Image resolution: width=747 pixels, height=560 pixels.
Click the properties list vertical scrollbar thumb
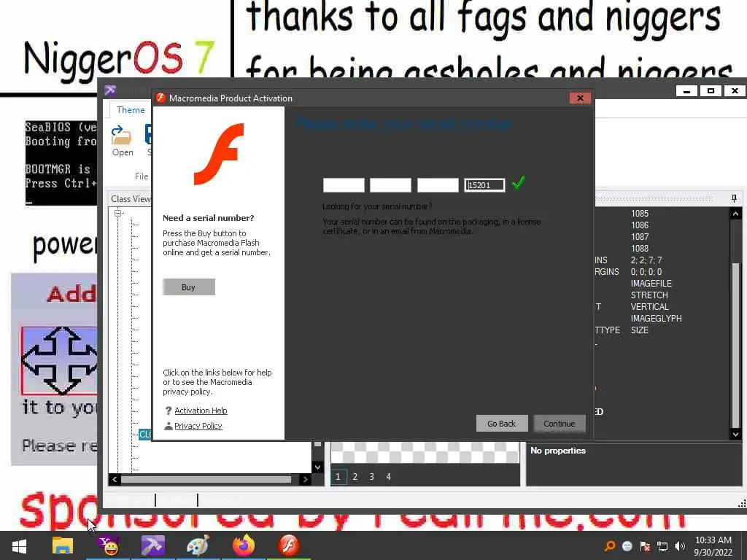tap(735, 345)
